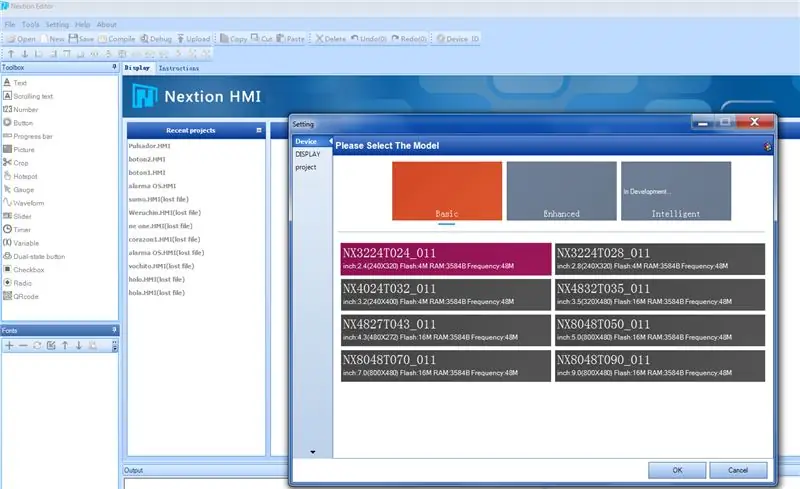Select the Scrolling text component
Screen dimensions: 800x489
coord(28,96)
